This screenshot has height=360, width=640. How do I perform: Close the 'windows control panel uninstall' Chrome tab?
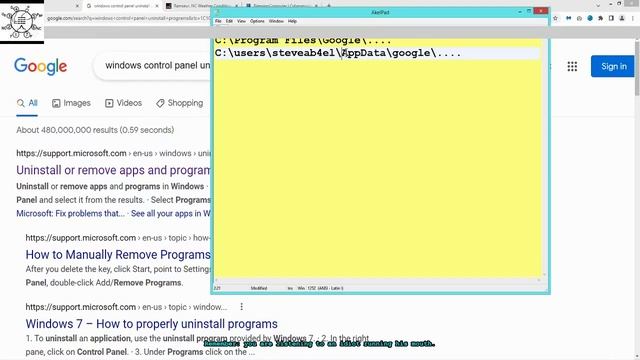(157, 6)
